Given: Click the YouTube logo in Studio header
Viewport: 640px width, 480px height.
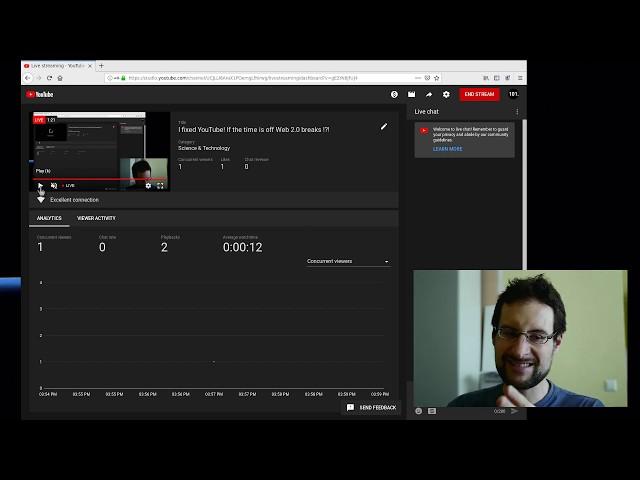Looking at the screenshot, I should [x=40, y=94].
